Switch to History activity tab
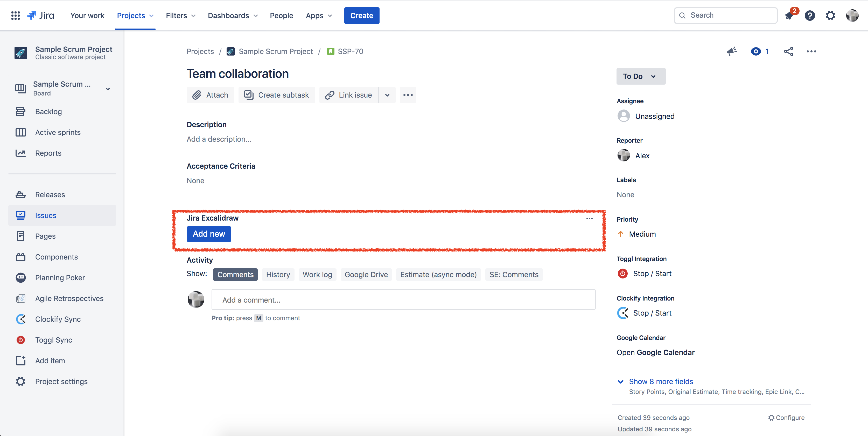Viewport: 868px width, 436px height. (278, 275)
